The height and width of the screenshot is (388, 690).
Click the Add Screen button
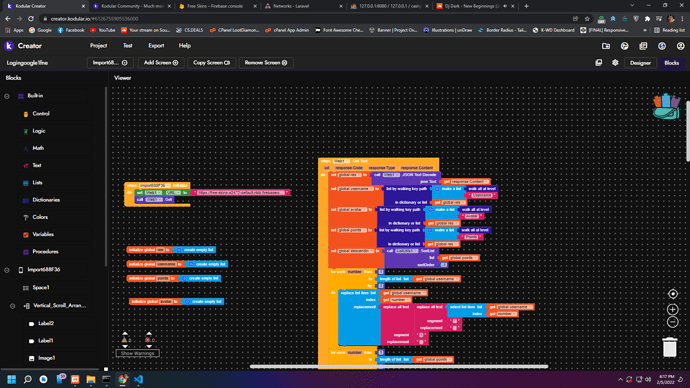(161, 63)
